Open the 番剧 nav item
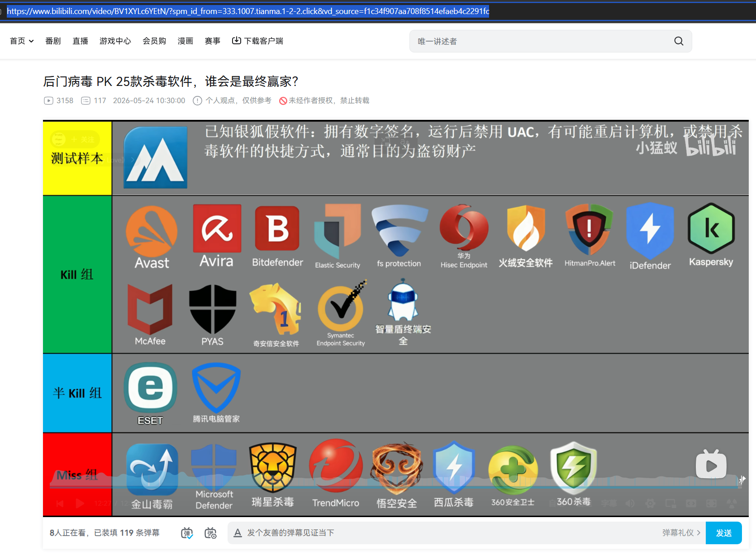Viewport: 756px width, 556px height. point(53,41)
